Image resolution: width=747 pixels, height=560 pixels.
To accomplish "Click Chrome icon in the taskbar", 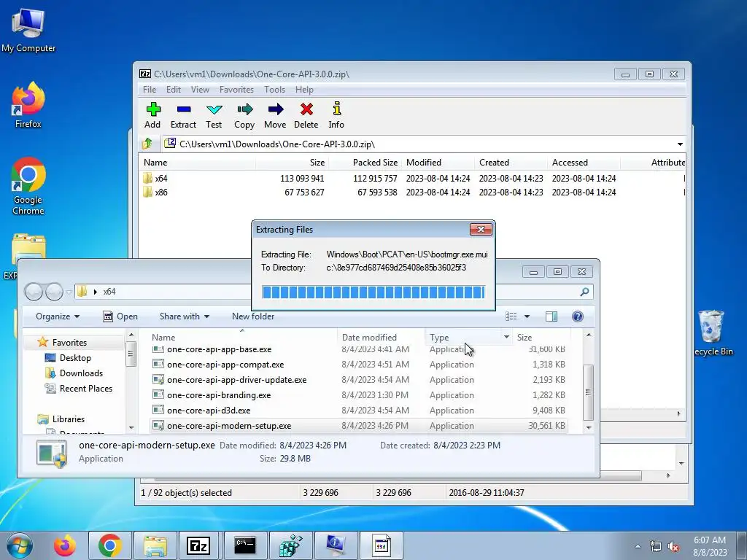I will pyautogui.click(x=109, y=545).
